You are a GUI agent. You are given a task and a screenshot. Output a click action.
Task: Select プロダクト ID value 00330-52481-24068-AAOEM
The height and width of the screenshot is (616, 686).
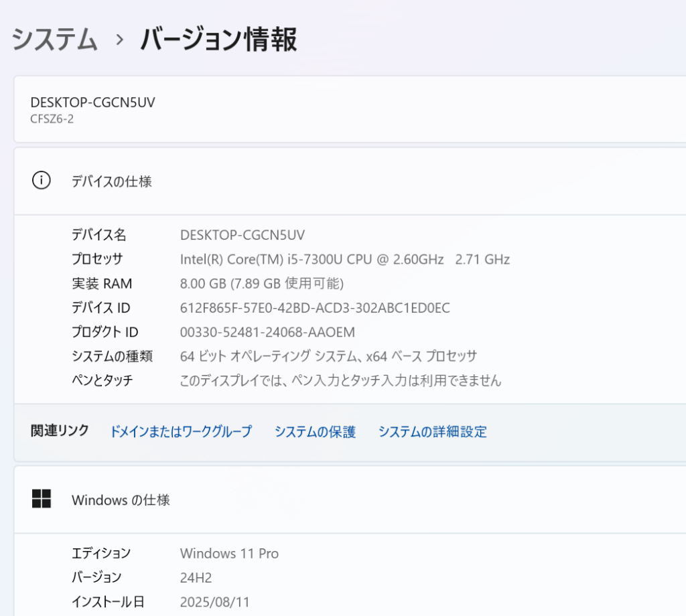pos(267,332)
